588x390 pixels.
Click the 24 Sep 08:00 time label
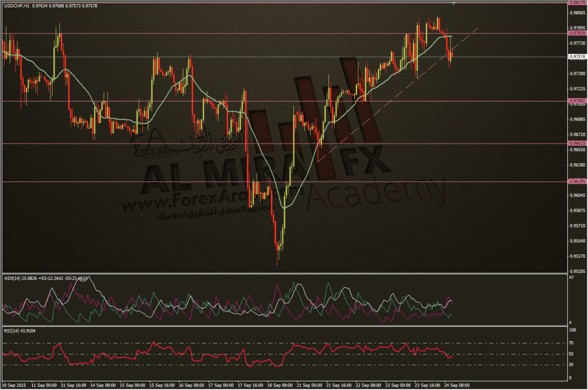coord(457,385)
